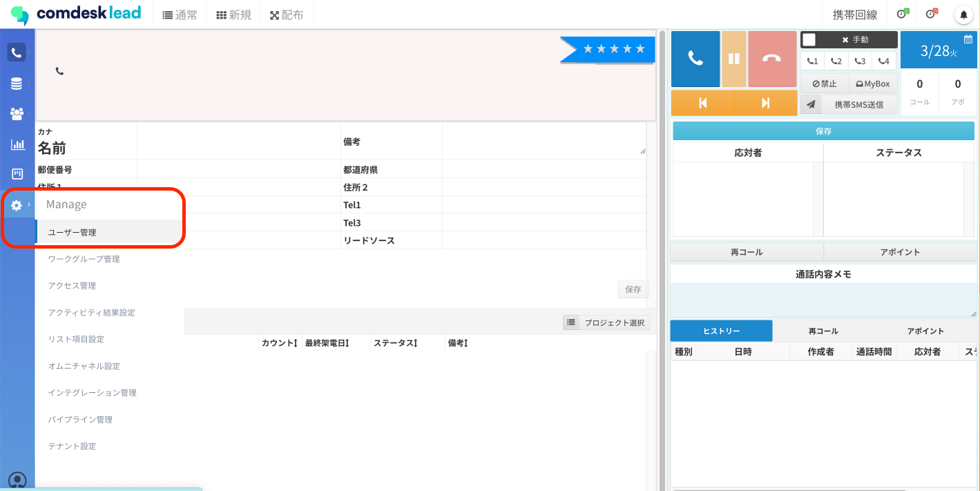
Task: Open the lists (database) icon in the sidebar
Action: point(17,83)
